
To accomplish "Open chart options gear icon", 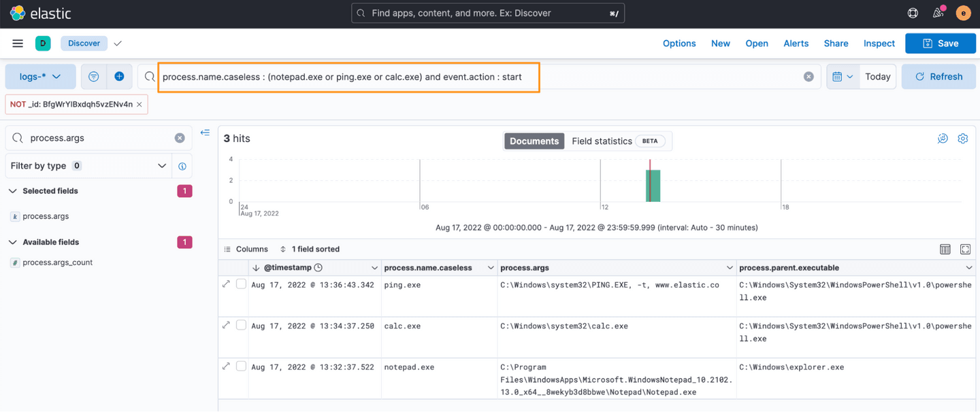I will [x=962, y=139].
